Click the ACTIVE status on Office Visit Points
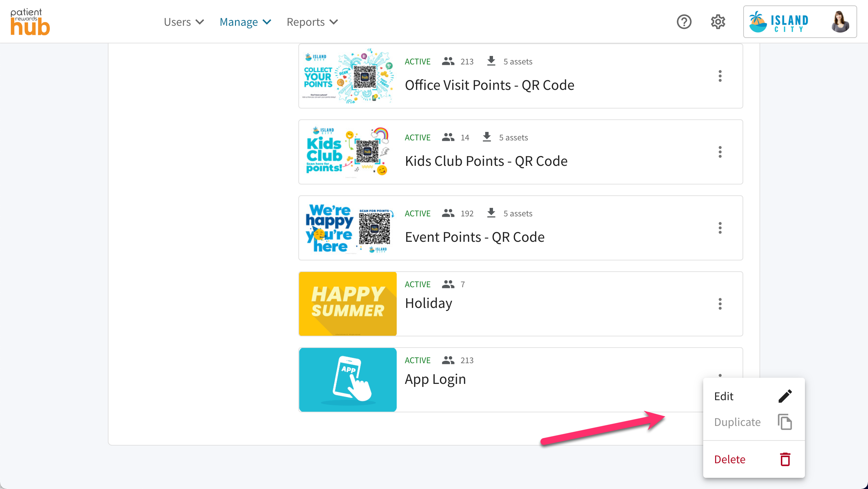Image resolution: width=868 pixels, height=489 pixels. point(417,62)
